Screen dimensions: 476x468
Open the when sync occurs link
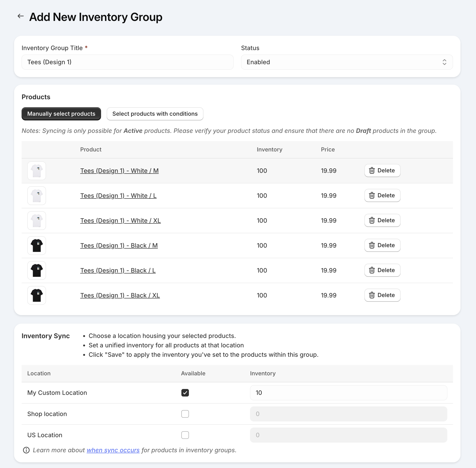pyautogui.click(x=113, y=450)
